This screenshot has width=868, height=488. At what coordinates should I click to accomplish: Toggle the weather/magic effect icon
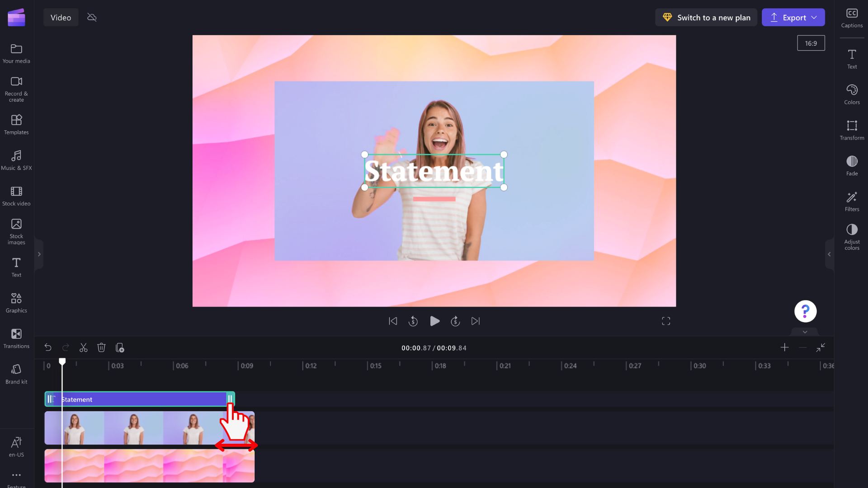tap(92, 17)
